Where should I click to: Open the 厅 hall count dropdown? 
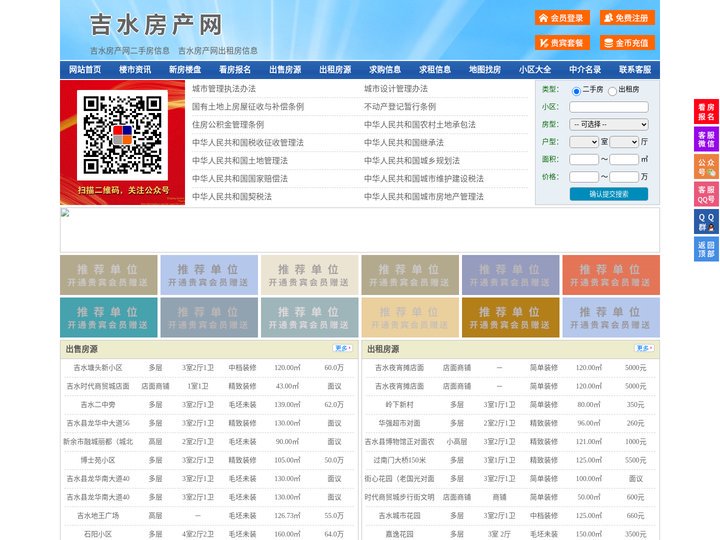tap(624, 142)
